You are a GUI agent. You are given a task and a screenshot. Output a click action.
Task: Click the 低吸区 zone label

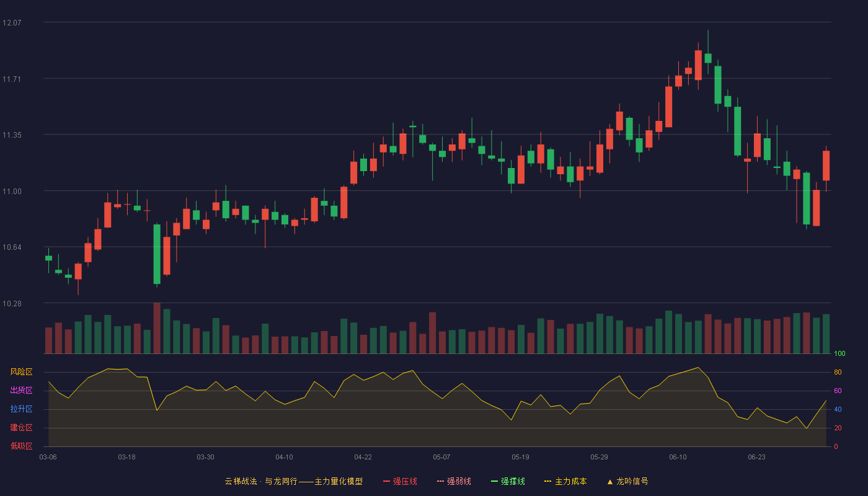21,446
